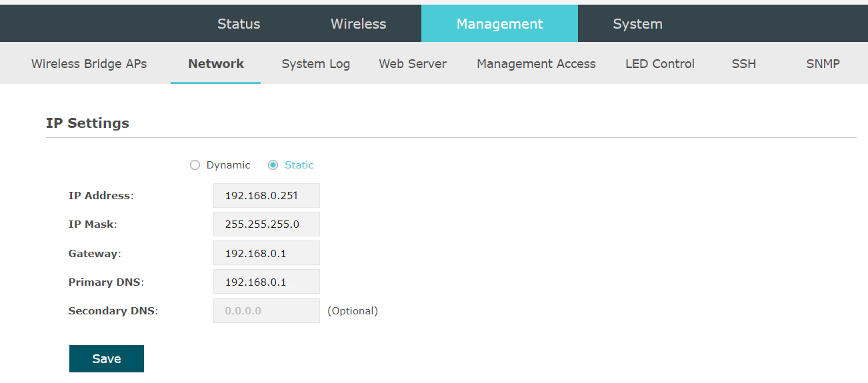Click the optional Secondary DNS field

[x=266, y=311]
